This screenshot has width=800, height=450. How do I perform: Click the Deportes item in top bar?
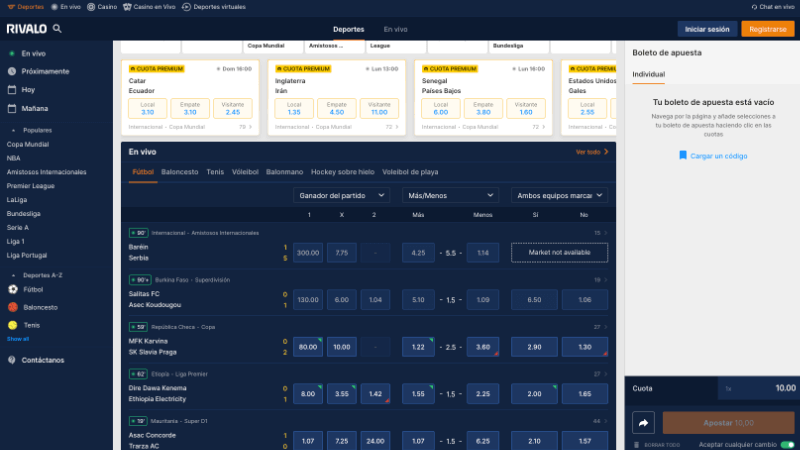point(26,7)
